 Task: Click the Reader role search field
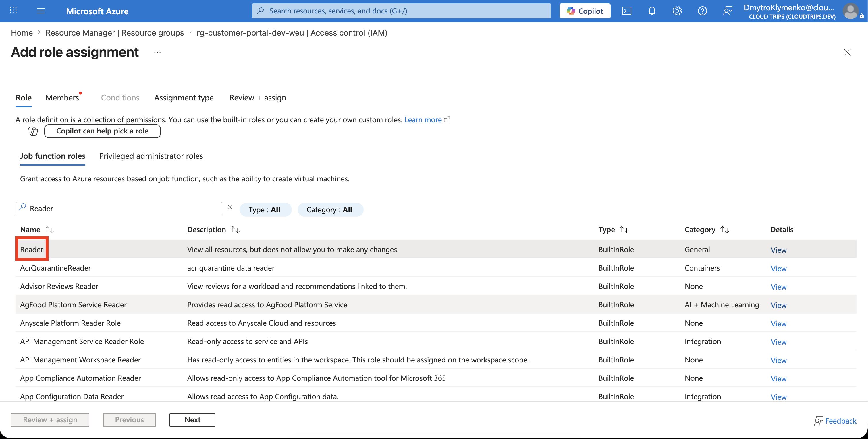119,208
